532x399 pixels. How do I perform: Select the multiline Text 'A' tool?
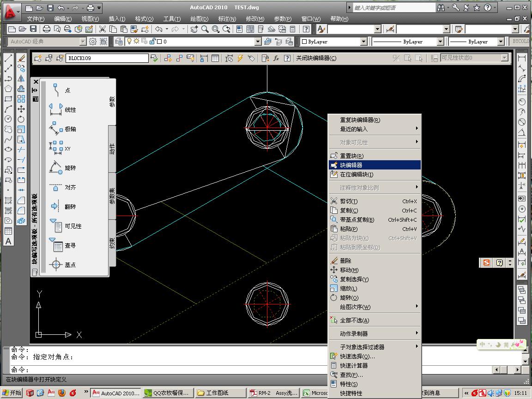(8, 241)
